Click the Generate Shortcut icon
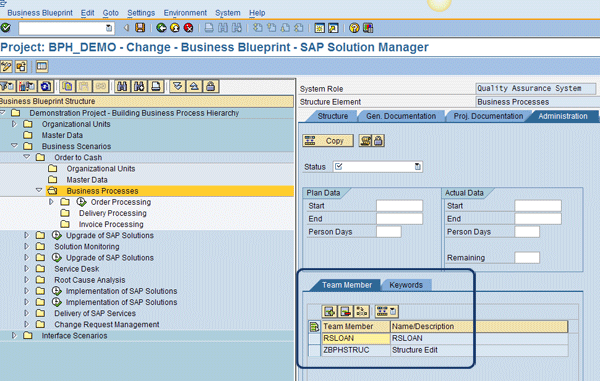 click(333, 28)
